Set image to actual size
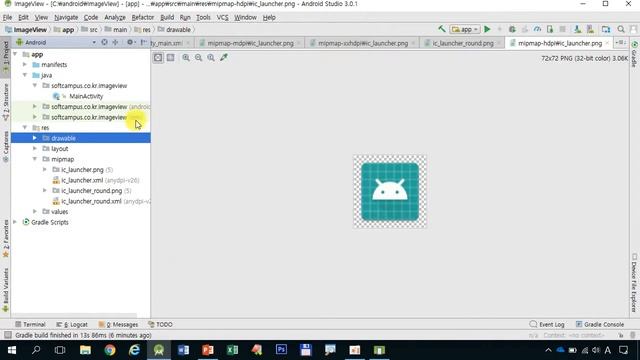640x360 pixels. tap(211, 58)
